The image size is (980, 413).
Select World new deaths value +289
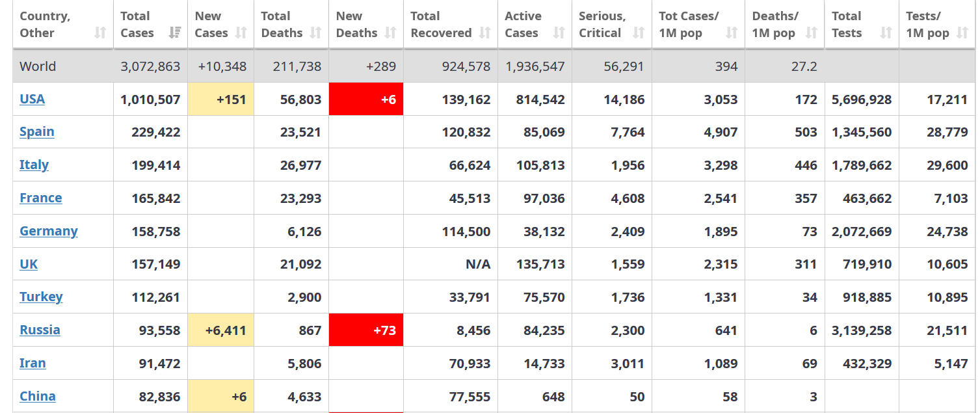click(381, 66)
